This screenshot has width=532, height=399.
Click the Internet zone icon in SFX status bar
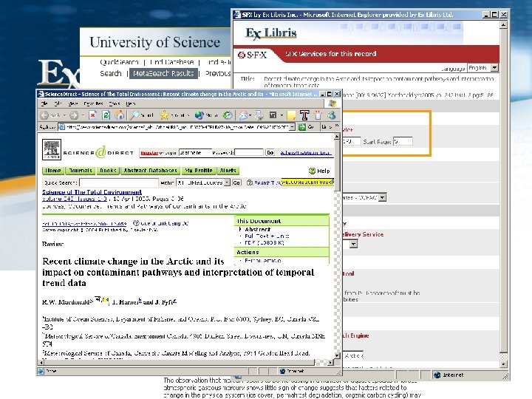pyautogui.click(x=437, y=375)
